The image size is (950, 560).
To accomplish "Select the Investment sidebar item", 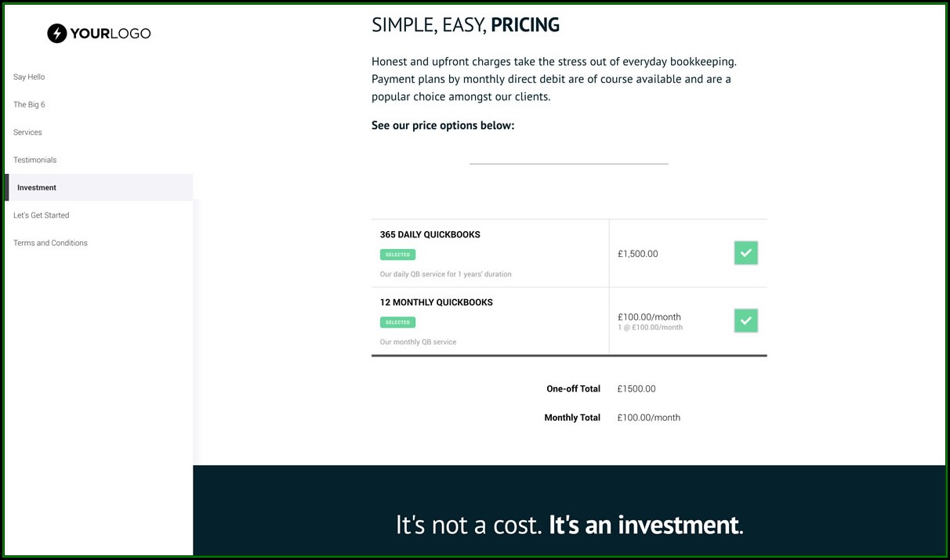I will [37, 188].
